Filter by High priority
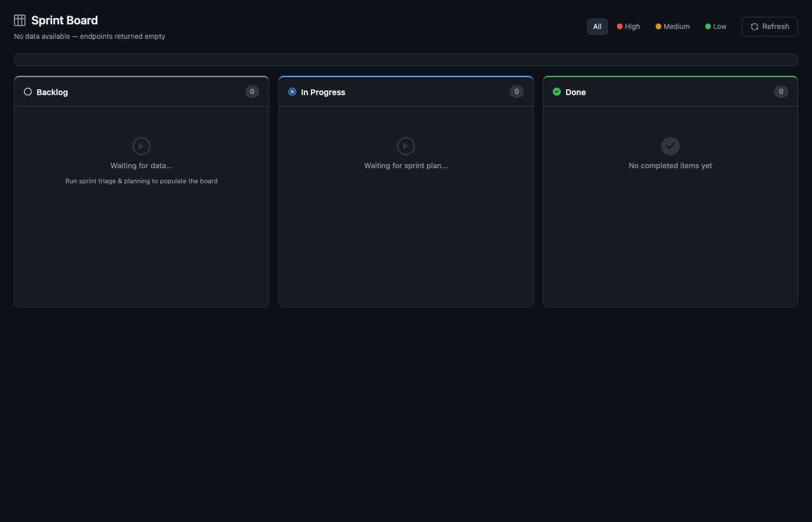812x522 pixels. click(x=629, y=27)
